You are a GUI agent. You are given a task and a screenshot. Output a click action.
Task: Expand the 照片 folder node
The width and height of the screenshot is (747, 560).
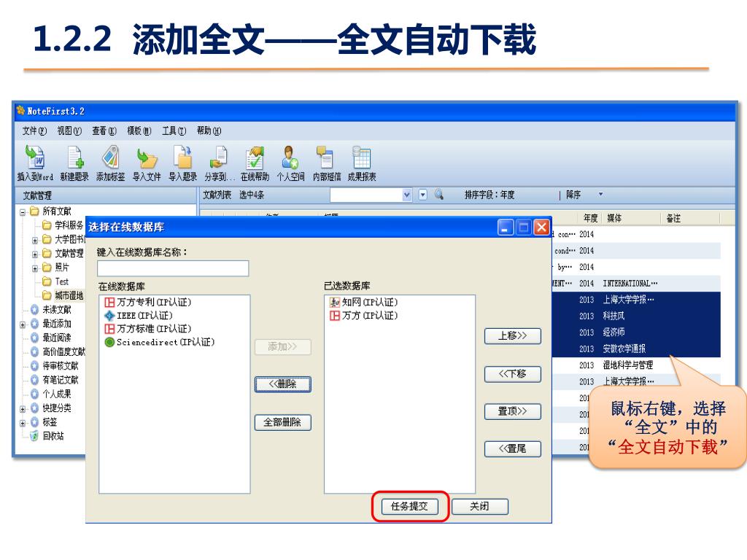(35, 268)
